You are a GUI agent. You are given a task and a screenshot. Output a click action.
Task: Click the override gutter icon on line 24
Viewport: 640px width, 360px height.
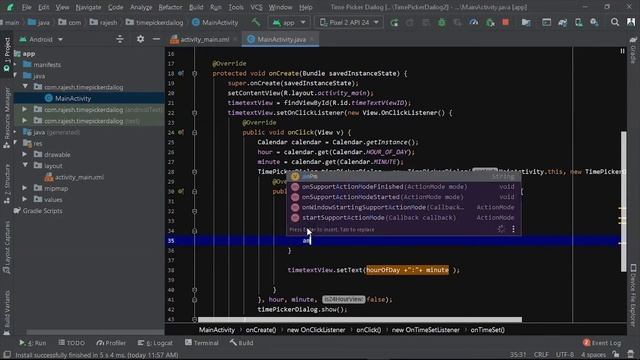[181, 132]
